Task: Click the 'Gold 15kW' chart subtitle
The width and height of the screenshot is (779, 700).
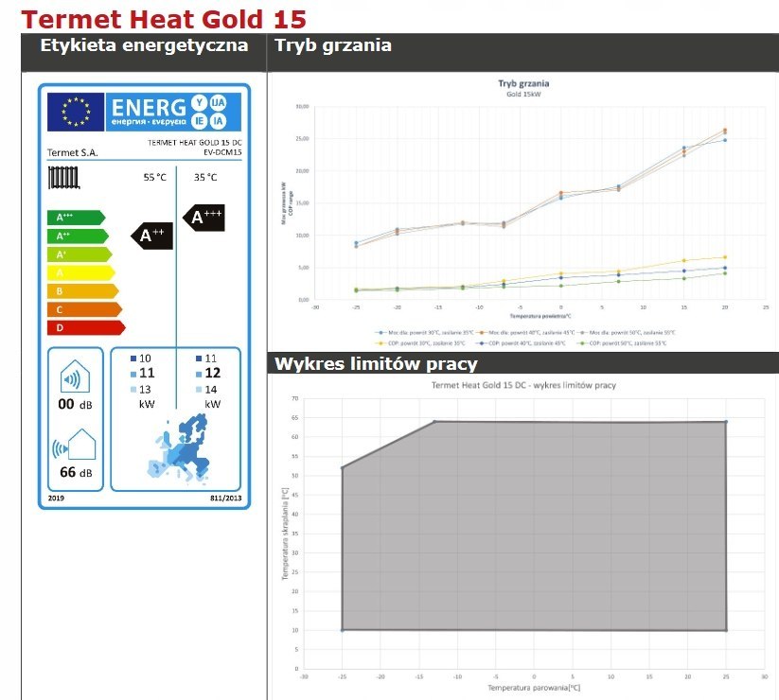Action: pyautogui.click(x=523, y=94)
